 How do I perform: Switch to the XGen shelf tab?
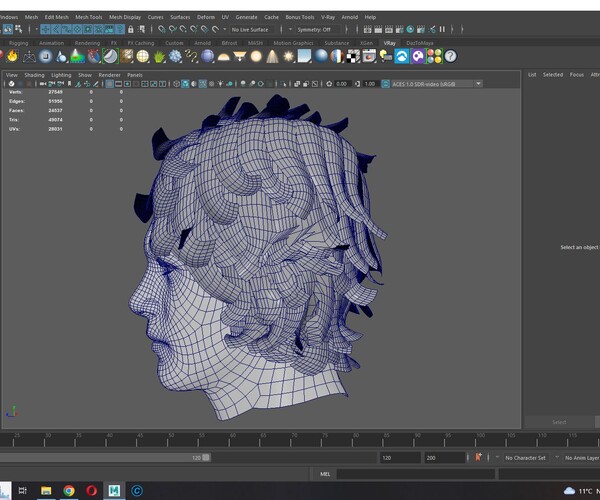pyautogui.click(x=366, y=43)
